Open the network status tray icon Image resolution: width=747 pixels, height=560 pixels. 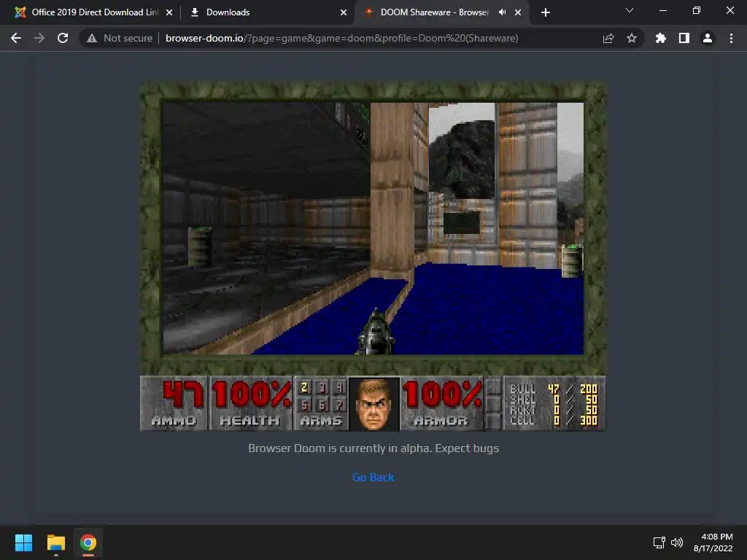coord(659,542)
